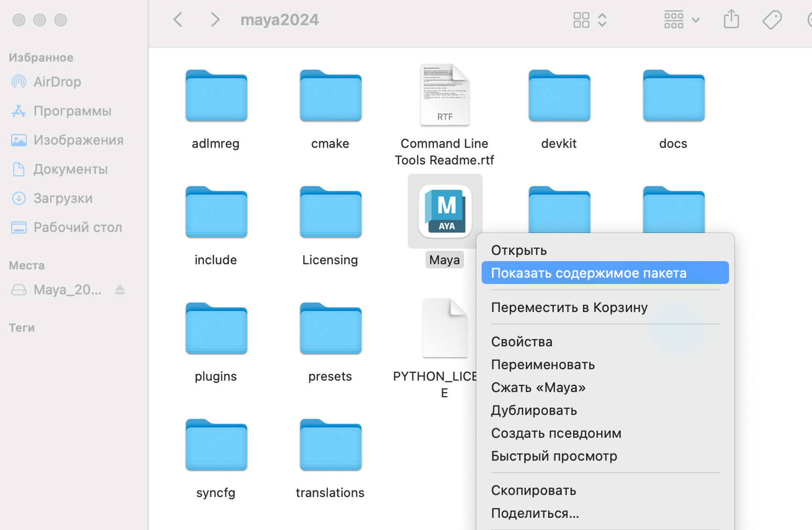Image resolution: width=812 pixels, height=530 pixels.
Task: Click Быстрый просмотр in the context menu
Action: (x=554, y=456)
